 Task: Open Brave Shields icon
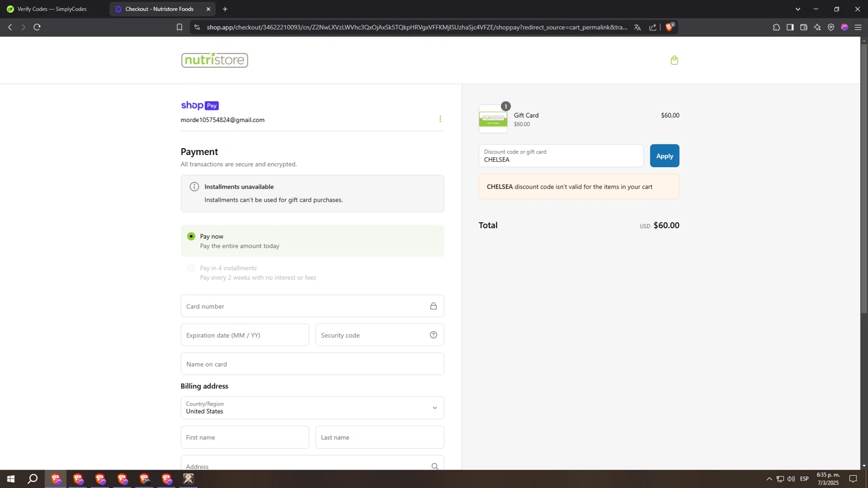670,27
